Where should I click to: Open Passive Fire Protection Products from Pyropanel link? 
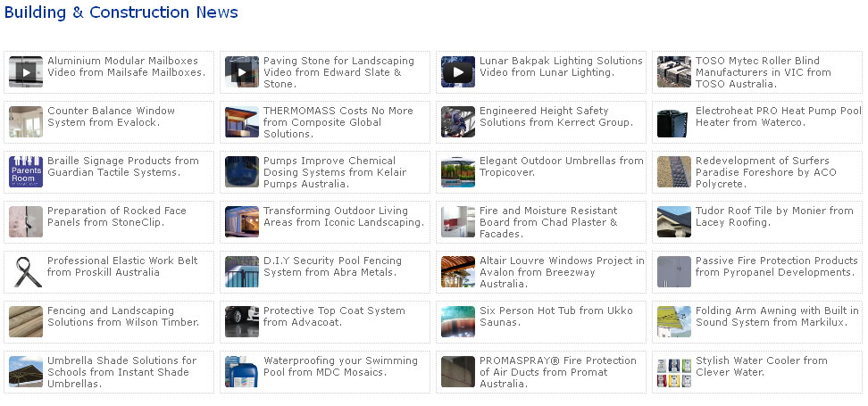pos(777,266)
